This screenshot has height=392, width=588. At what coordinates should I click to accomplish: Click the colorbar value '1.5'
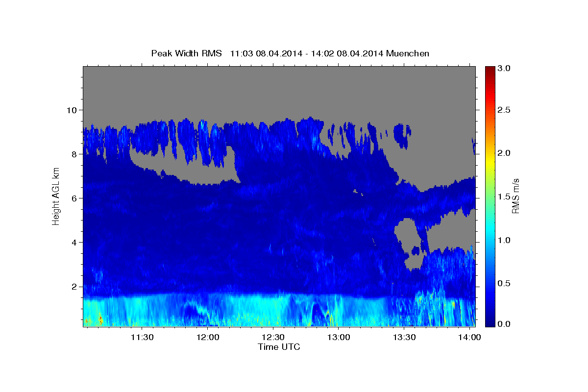pyautogui.click(x=505, y=196)
